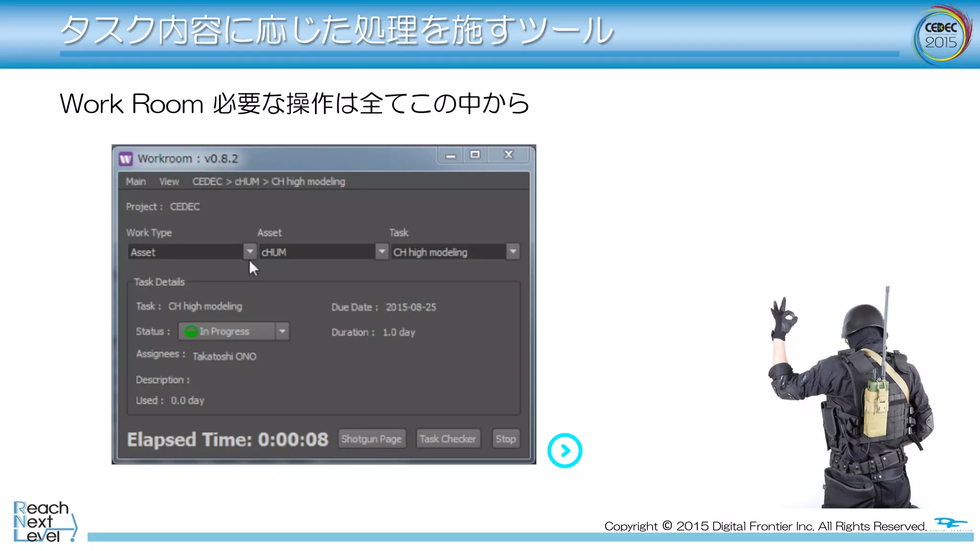Open the View menu in Workroom
The width and height of the screenshot is (980, 551).
(169, 182)
